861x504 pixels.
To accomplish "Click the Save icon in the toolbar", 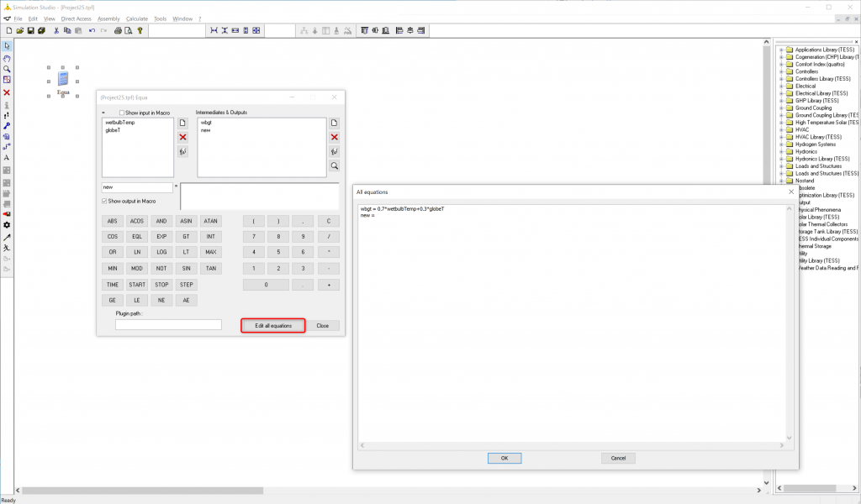I will [30, 31].
